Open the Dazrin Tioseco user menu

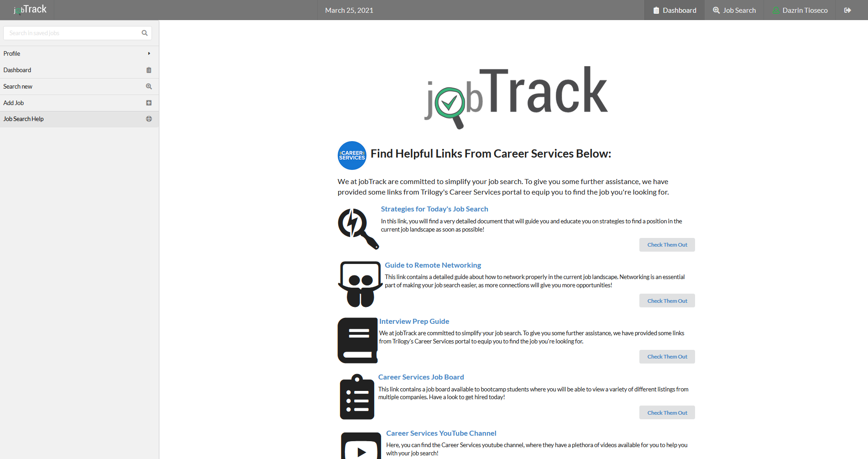tap(800, 10)
